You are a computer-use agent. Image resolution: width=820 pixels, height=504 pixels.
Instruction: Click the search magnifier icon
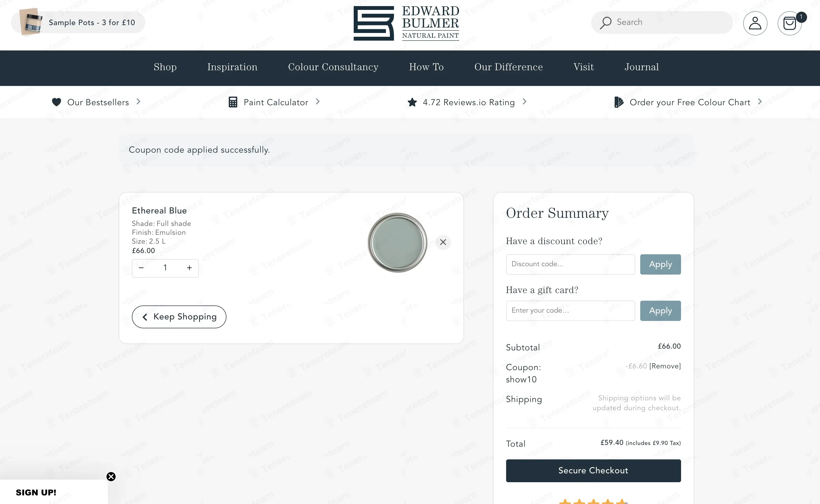tap(606, 23)
